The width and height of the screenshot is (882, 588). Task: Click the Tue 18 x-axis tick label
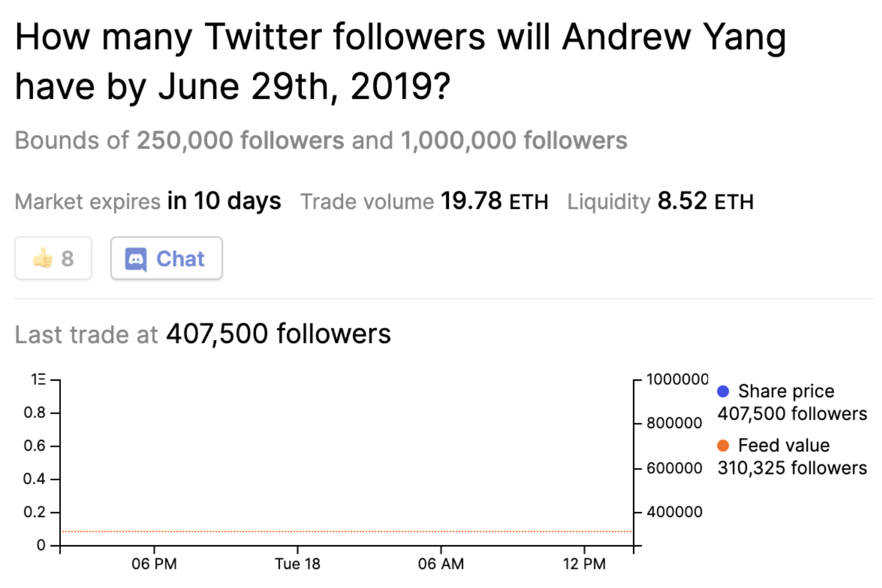coord(297,564)
